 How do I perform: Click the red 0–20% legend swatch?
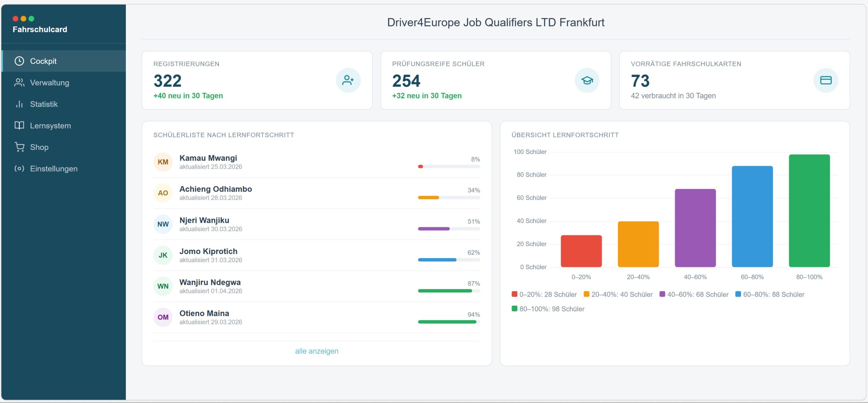coord(514,294)
